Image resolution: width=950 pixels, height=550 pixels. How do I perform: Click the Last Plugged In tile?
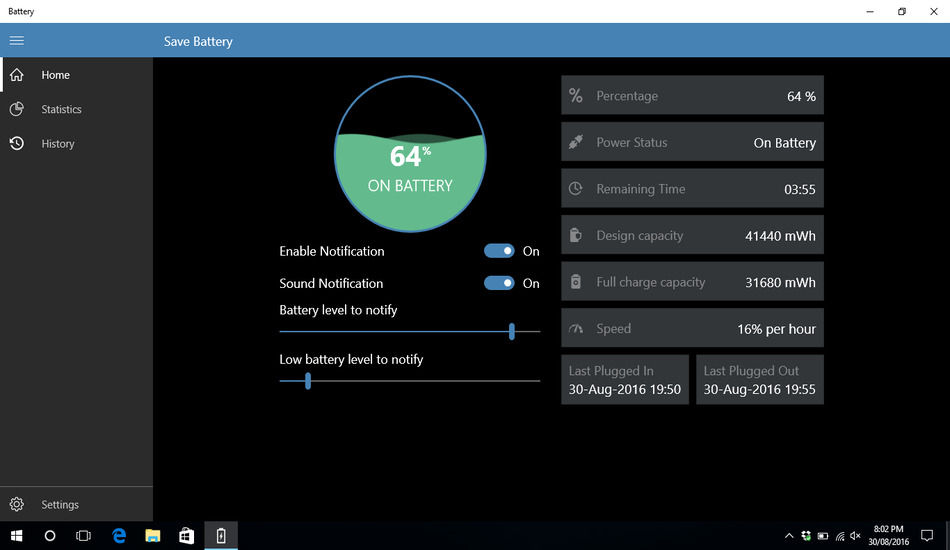click(625, 380)
